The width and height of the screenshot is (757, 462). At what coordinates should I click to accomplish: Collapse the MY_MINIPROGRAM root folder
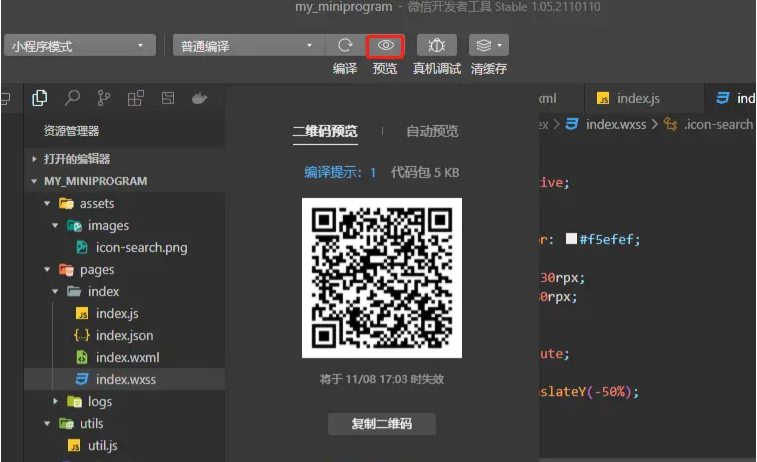(x=34, y=181)
